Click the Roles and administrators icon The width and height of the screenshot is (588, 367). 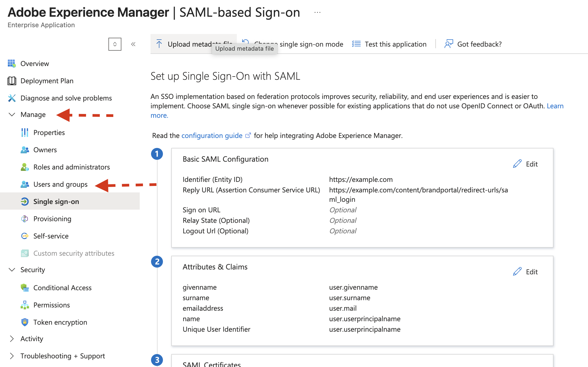[25, 167]
